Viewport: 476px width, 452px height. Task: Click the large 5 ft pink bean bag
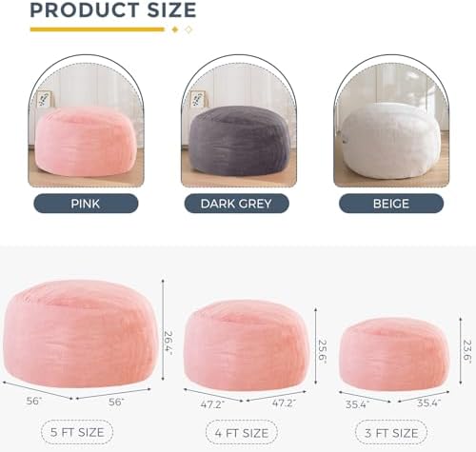80,334
